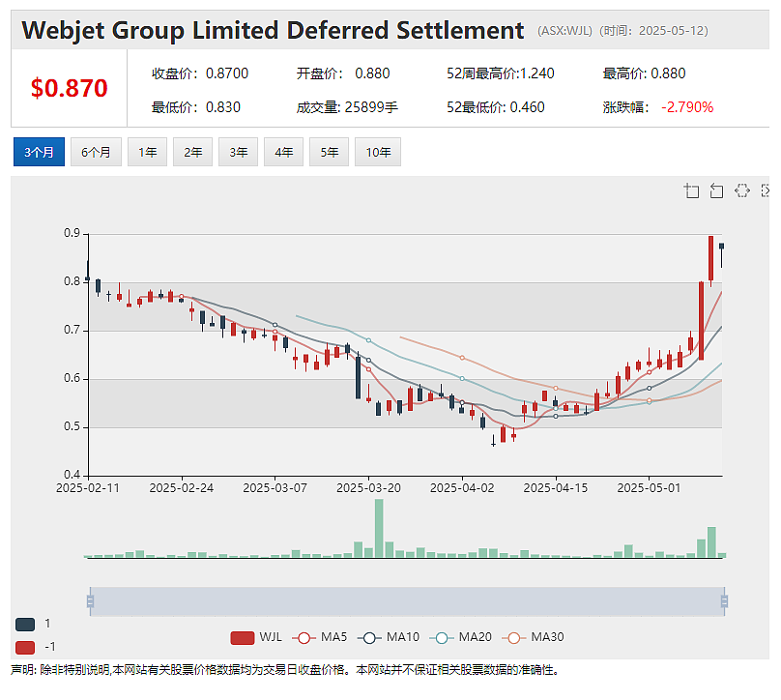Viewport: 781px width, 700px height.
Task: Open the 2年 time range tab
Action: tap(192, 152)
